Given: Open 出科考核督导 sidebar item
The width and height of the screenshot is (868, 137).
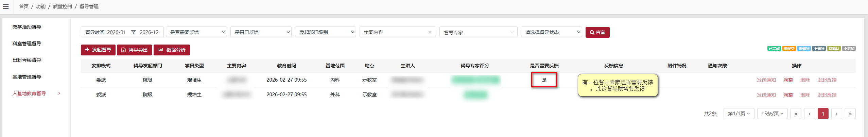Looking at the screenshot, I should (x=27, y=60).
